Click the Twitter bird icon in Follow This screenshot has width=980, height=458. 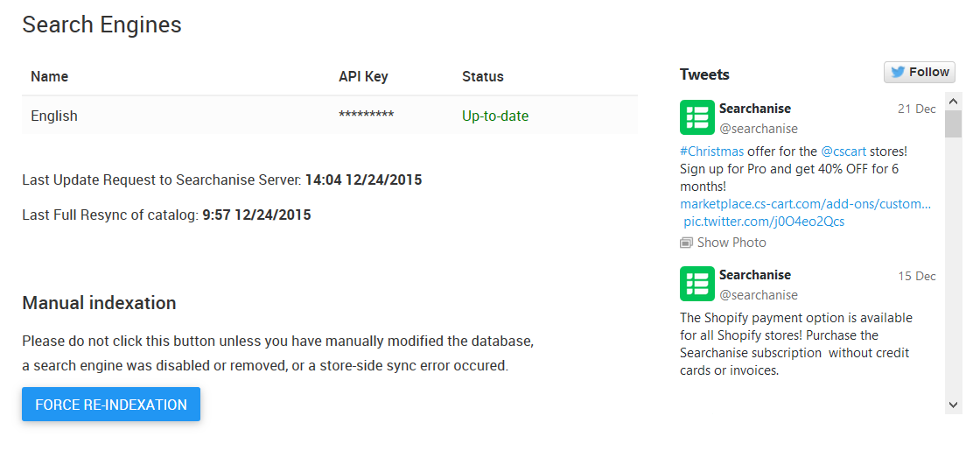tap(898, 72)
